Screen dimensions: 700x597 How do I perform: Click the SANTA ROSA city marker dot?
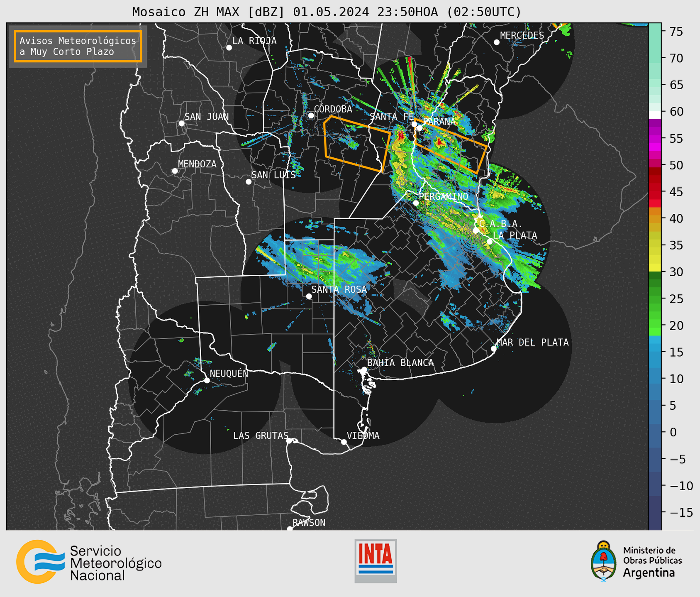point(309,296)
